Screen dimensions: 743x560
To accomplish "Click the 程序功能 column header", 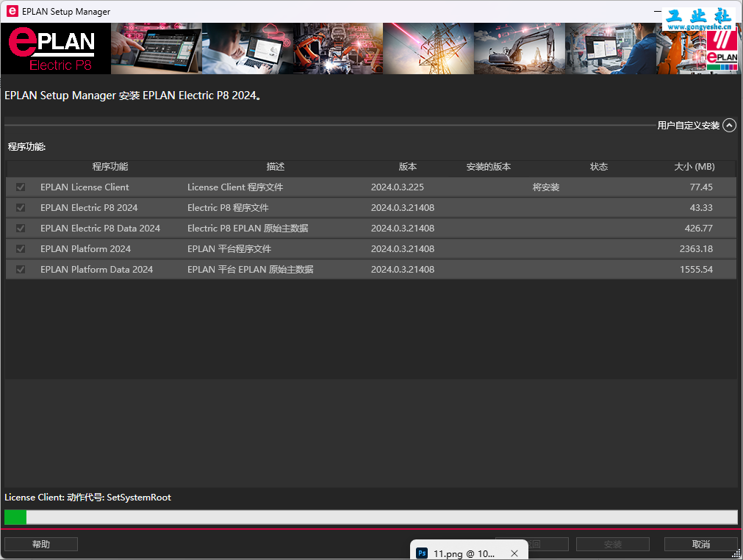I will pyautogui.click(x=110, y=166).
